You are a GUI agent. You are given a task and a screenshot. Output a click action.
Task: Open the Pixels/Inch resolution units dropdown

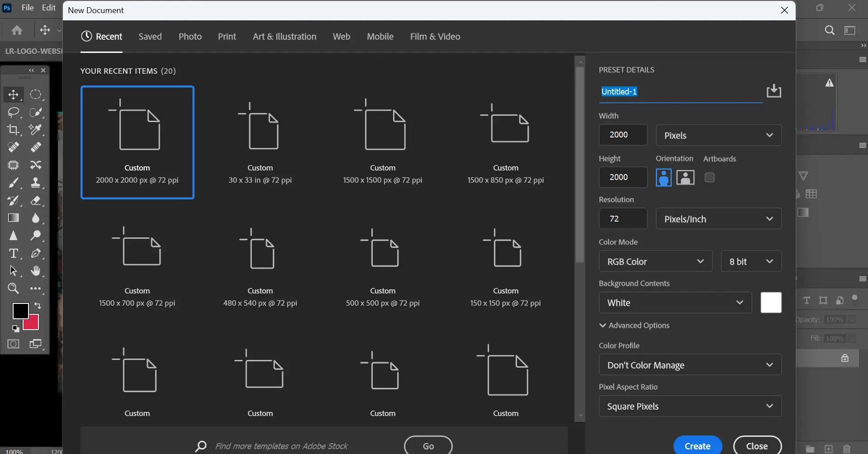coord(719,219)
